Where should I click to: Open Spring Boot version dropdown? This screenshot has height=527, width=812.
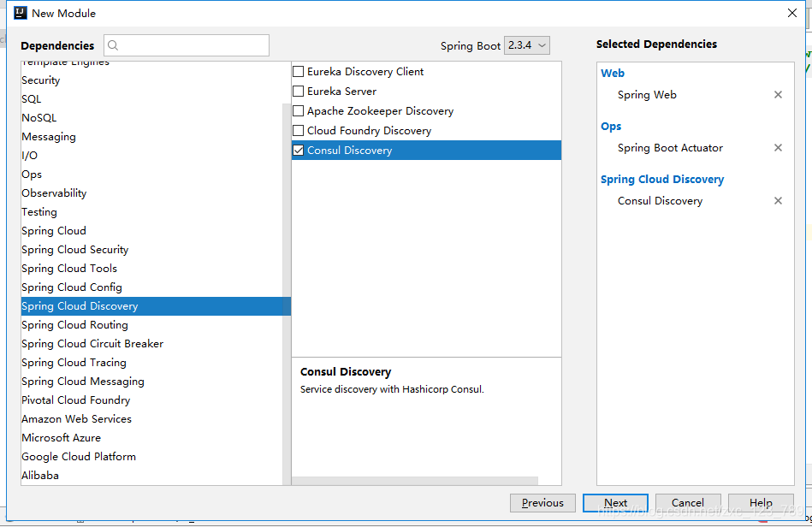[527, 45]
